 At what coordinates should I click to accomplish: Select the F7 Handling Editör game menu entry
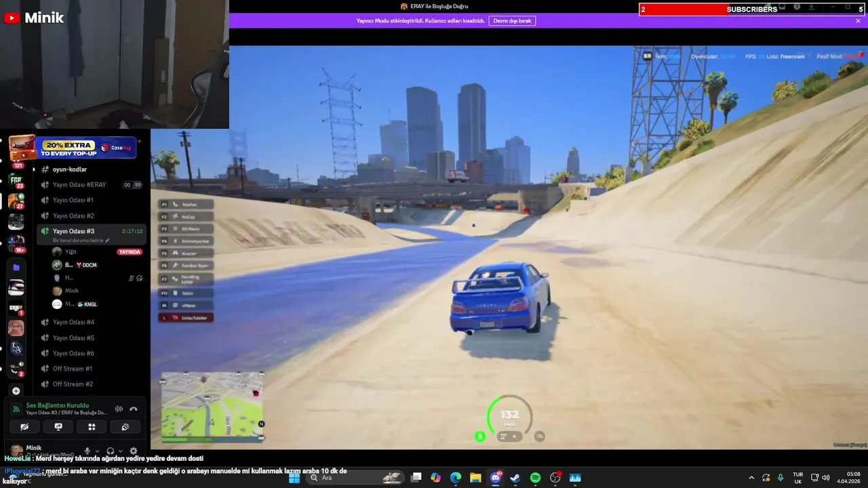[x=186, y=279]
